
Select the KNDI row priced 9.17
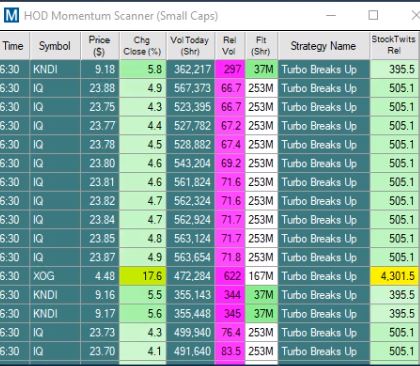tap(209, 314)
